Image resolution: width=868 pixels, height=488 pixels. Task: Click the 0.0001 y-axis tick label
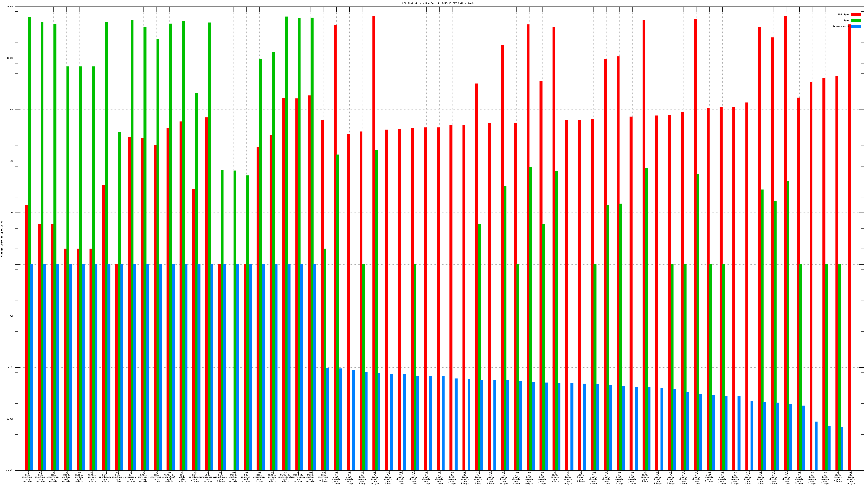click(x=10, y=470)
